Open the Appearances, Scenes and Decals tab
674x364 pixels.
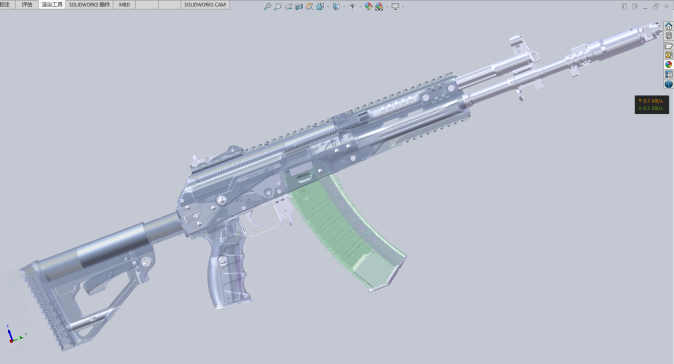click(668, 64)
